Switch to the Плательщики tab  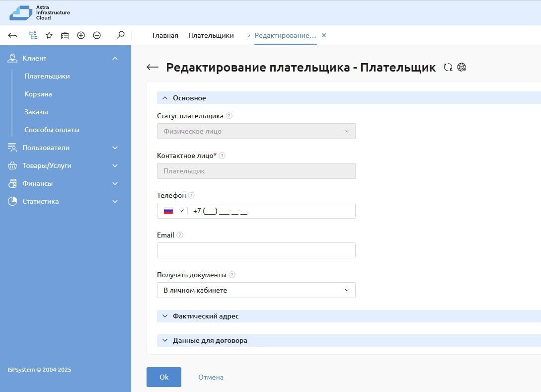click(x=211, y=36)
